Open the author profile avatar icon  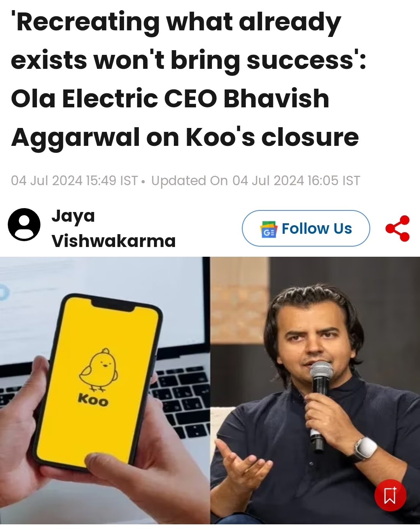[24, 224]
